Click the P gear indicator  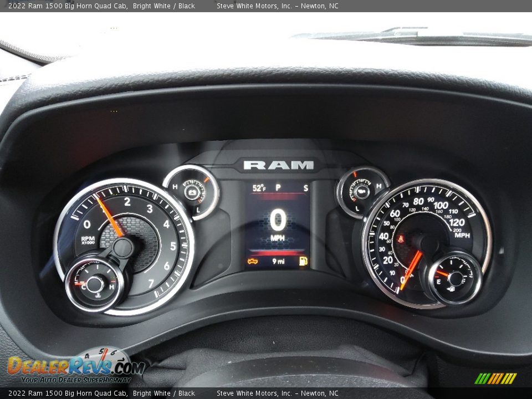pyautogui.click(x=278, y=187)
